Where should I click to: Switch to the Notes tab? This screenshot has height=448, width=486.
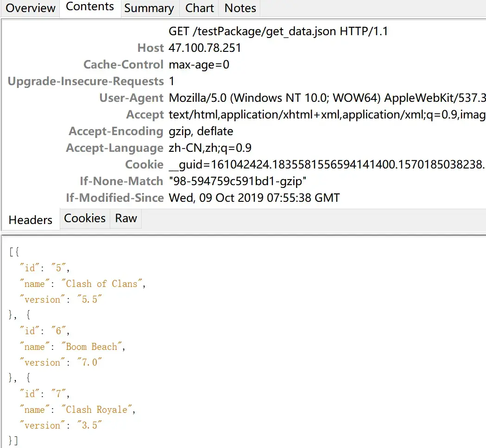(240, 8)
